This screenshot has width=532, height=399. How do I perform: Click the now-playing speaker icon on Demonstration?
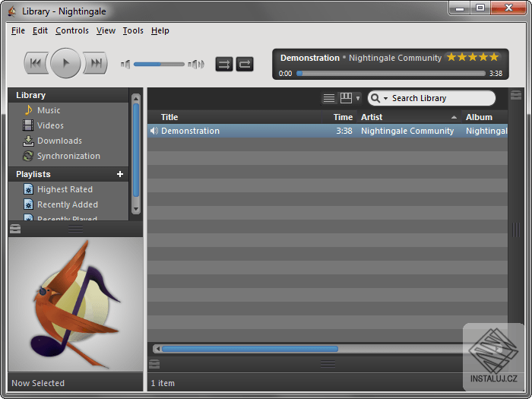point(154,131)
